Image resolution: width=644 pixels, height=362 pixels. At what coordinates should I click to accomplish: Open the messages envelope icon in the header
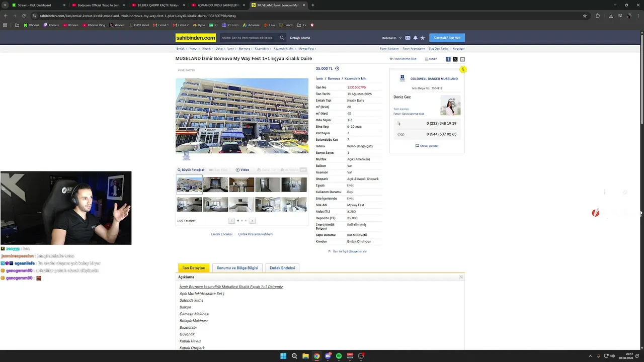[408, 38]
